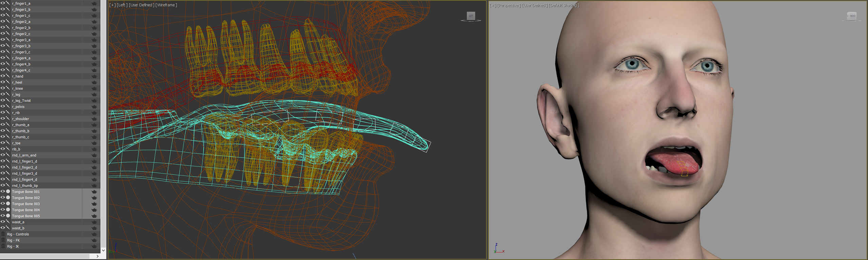This screenshot has width=868, height=260.
Task: Open the Default Shading viewport menu
Action: click(x=564, y=5)
